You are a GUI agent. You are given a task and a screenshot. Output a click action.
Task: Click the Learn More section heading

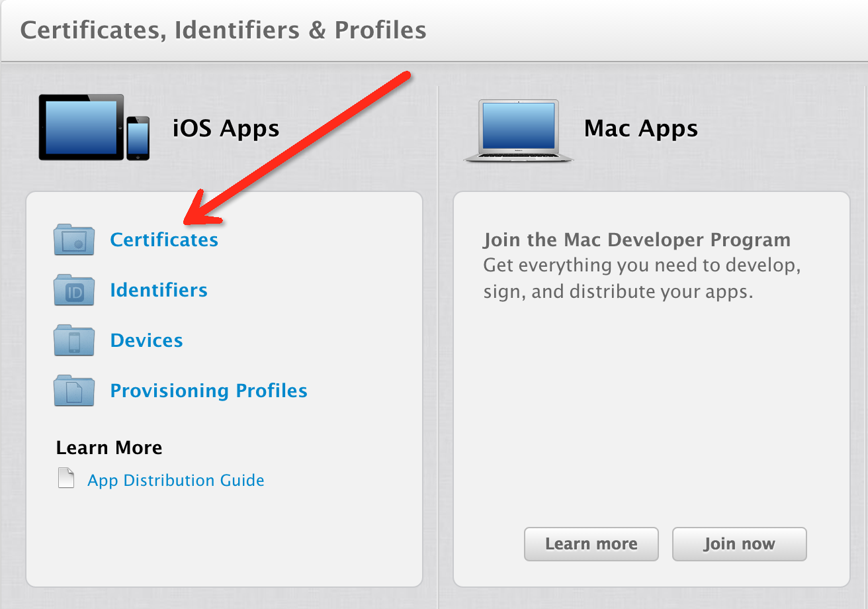coord(109,447)
